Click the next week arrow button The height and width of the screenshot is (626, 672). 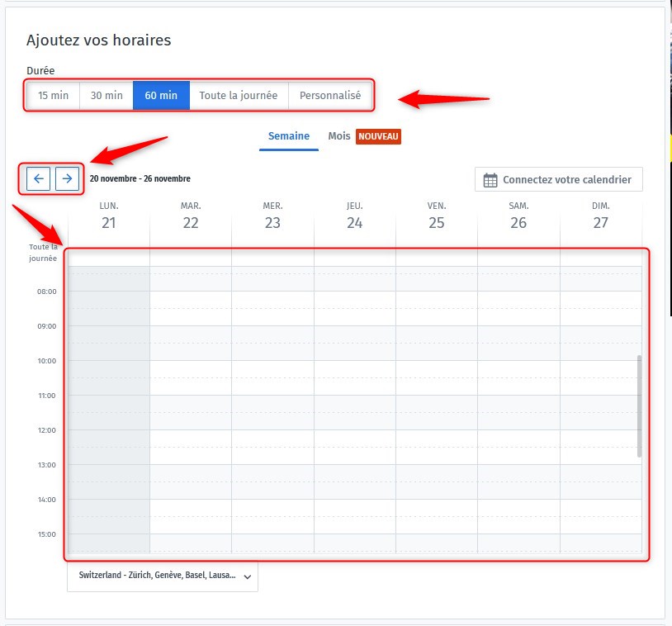click(67, 178)
